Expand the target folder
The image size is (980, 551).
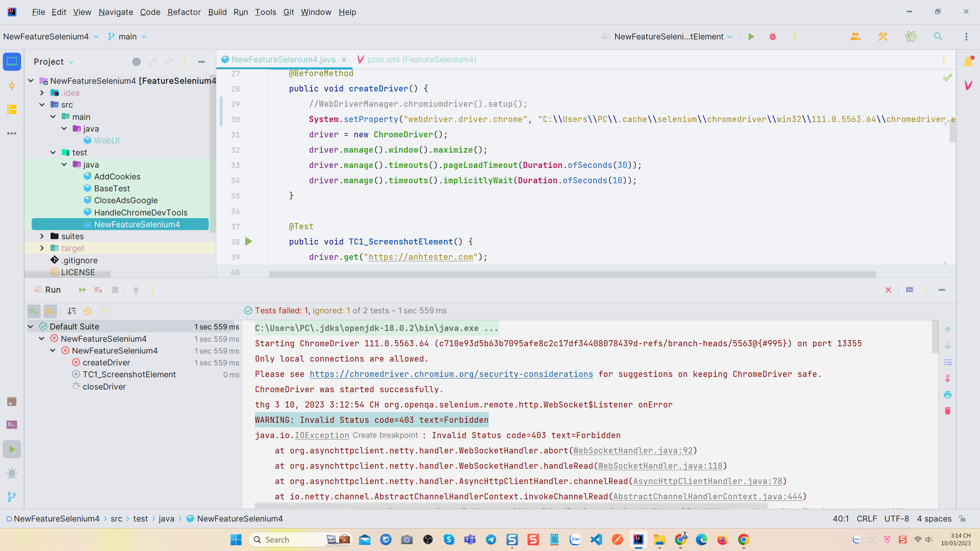click(x=42, y=248)
